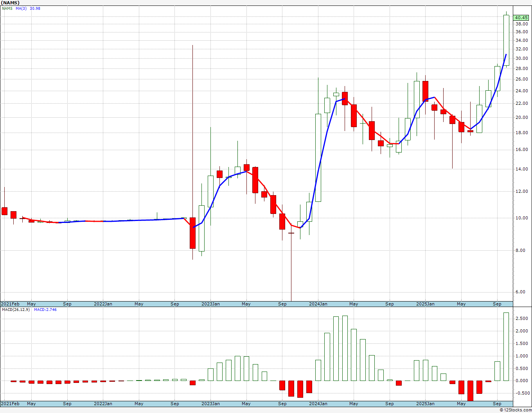Click the 0.500 MACD axis label
Screen dimensions: 532x413
pos(522,368)
